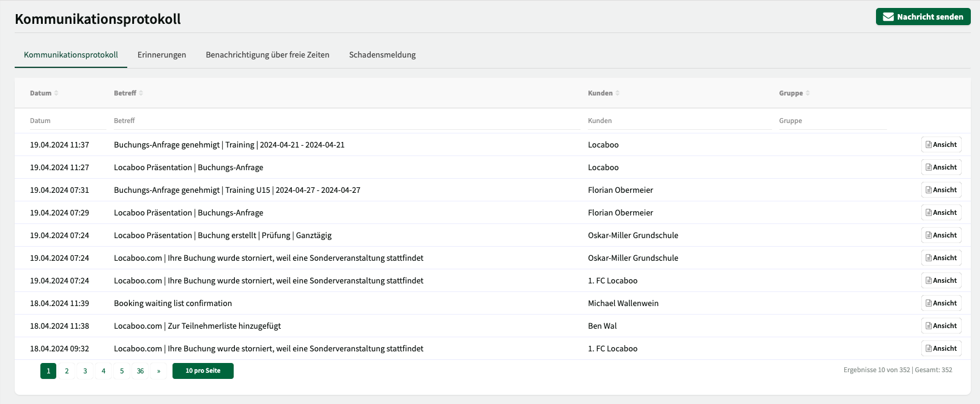Focus the Betreff filter field
This screenshot has width=980, height=404.
[x=347, y=121]
